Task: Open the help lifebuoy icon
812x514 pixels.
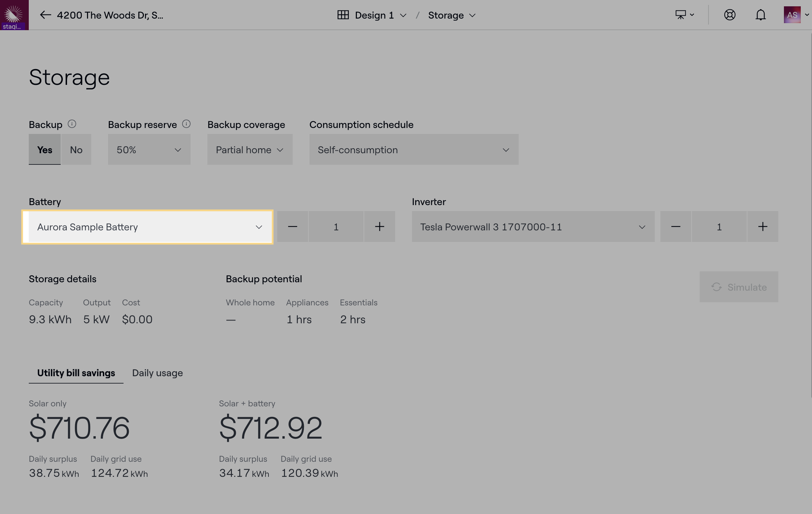Action: tap(730, 15)
